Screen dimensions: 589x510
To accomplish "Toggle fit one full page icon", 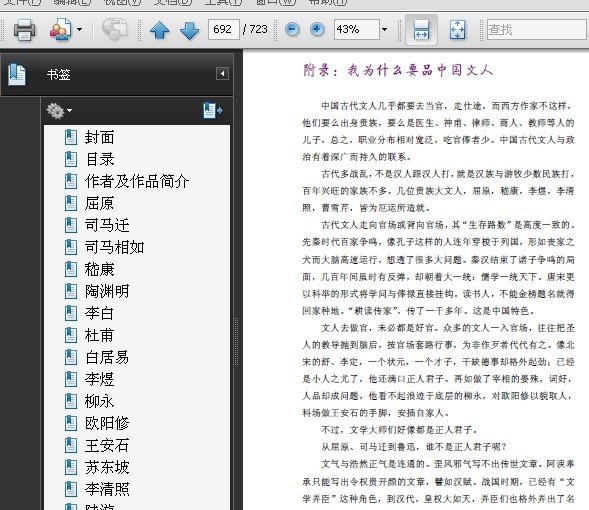I will [x=457, y=30].
